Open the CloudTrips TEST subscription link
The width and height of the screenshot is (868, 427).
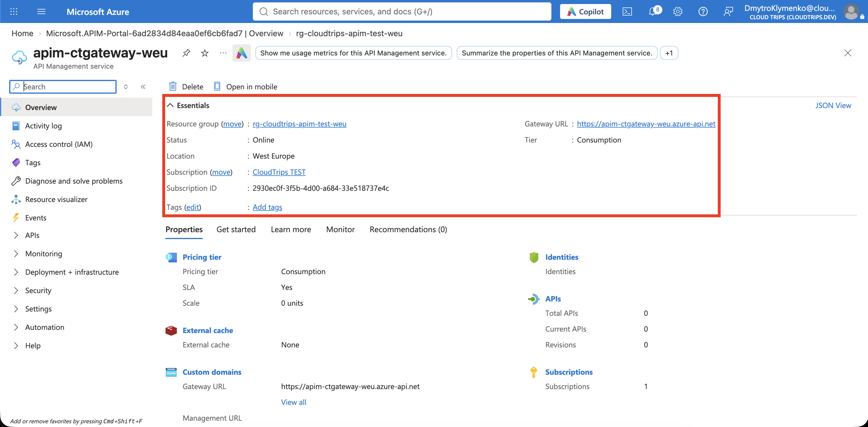(x=279, y=172)
